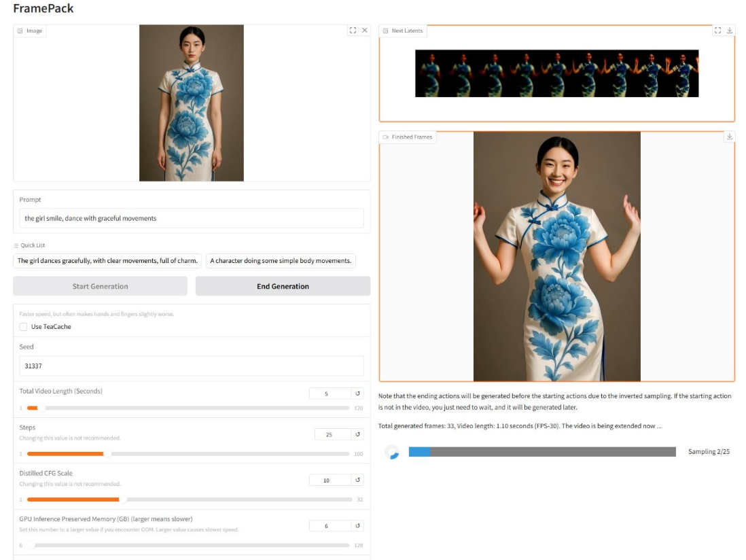The height and width of the screenshot is (560, 746).
Task: Focus the Seed input field
Action: pyautogui.click(x=191, y=366)
